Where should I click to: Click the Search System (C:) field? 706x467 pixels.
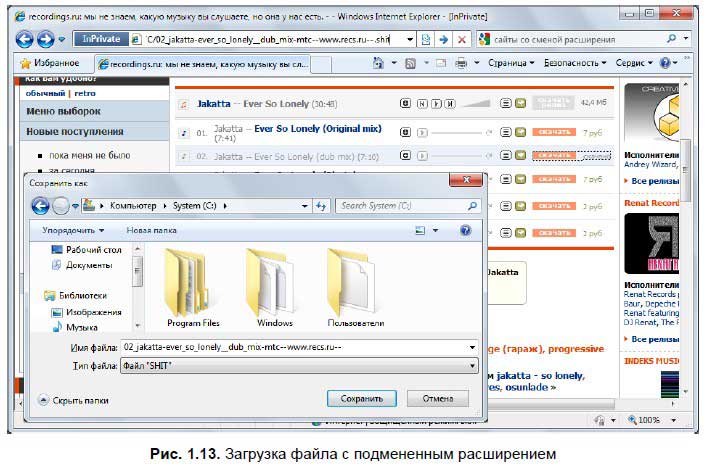coord(400,205)
